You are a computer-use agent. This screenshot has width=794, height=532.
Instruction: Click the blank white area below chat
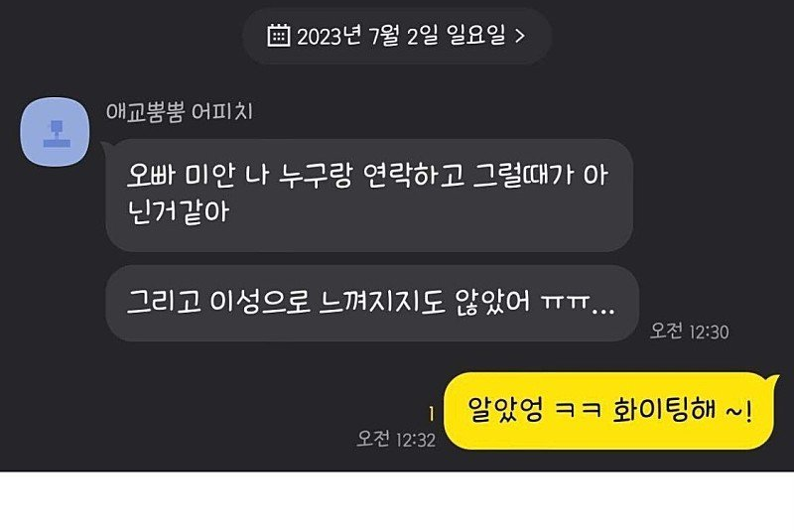pos(397,501)
